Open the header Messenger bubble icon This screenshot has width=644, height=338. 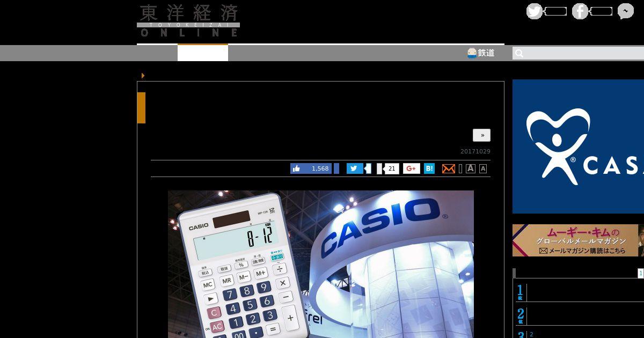pyautogui.click(x=626, y=11)
